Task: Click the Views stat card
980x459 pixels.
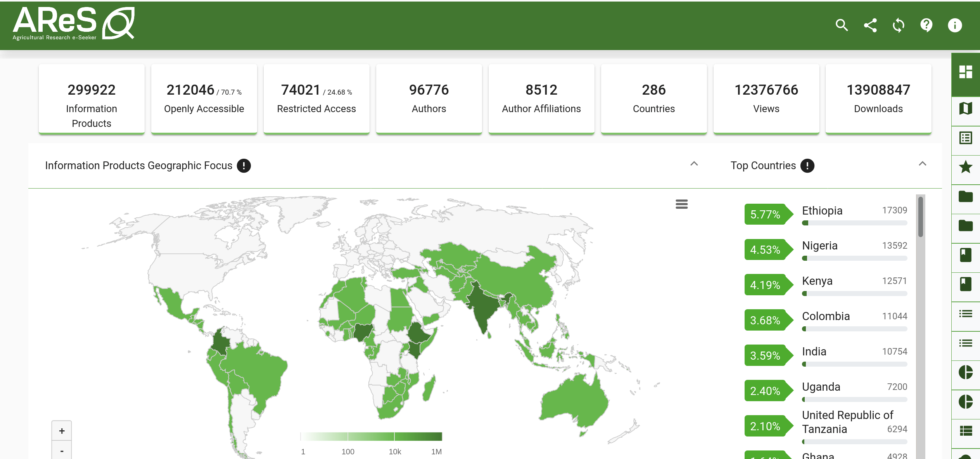Action: [x=766, y=99]
